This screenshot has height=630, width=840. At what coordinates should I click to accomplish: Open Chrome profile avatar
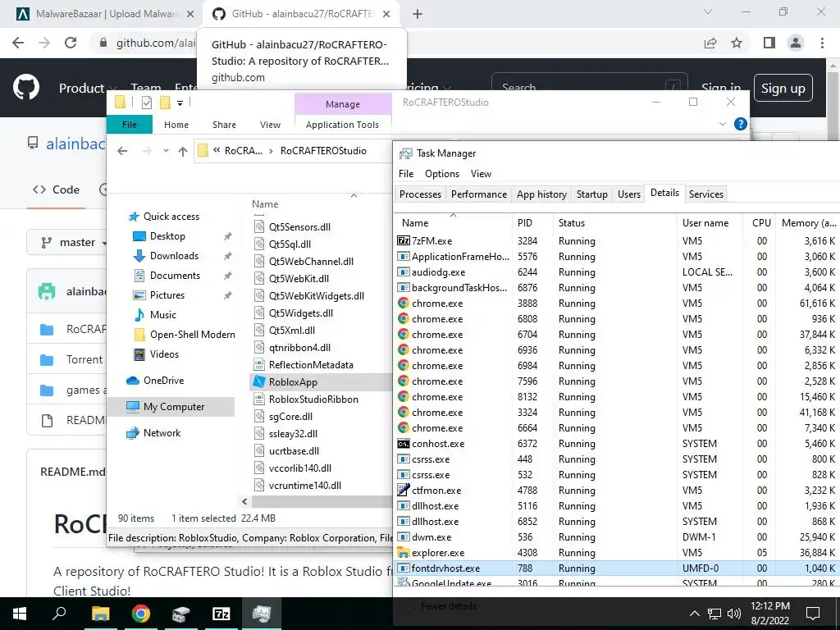pyautogui.click(x=796, y=43)
